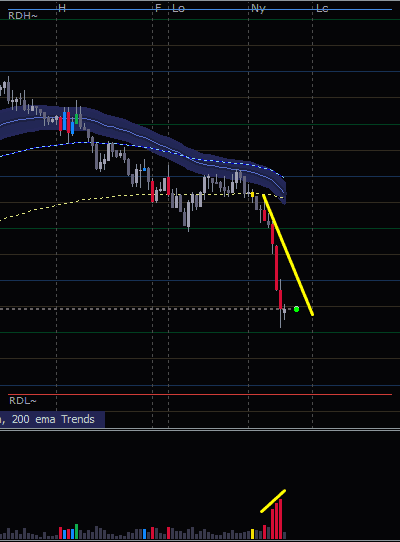The width and height of the screenshot is (400, 542).
Task: Select the yellow rising trendline over volume bars
Action: (273, 501)
